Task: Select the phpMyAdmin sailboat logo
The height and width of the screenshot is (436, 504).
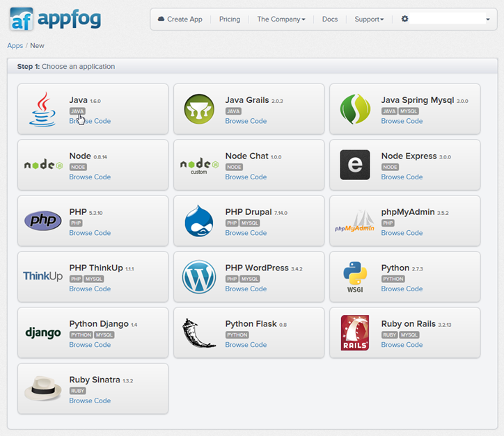Action: click(355, 221)
